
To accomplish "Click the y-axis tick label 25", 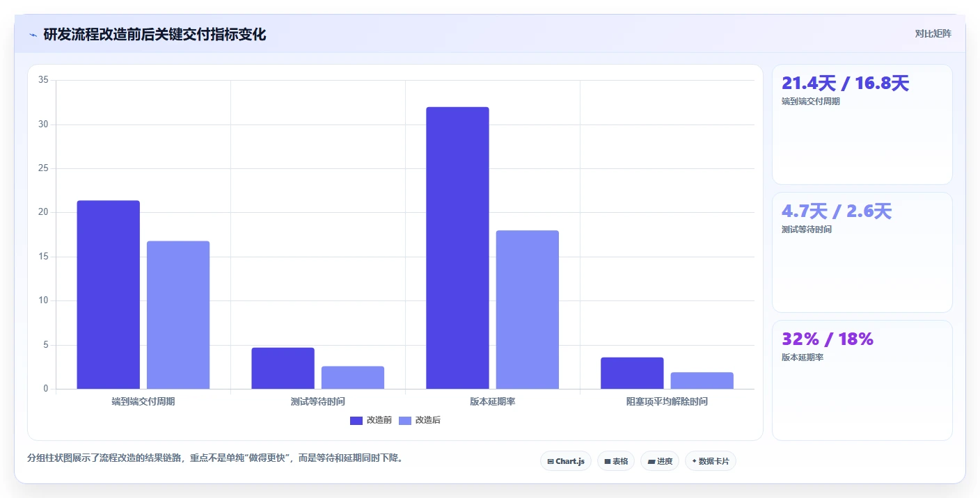I will (43, 168).
